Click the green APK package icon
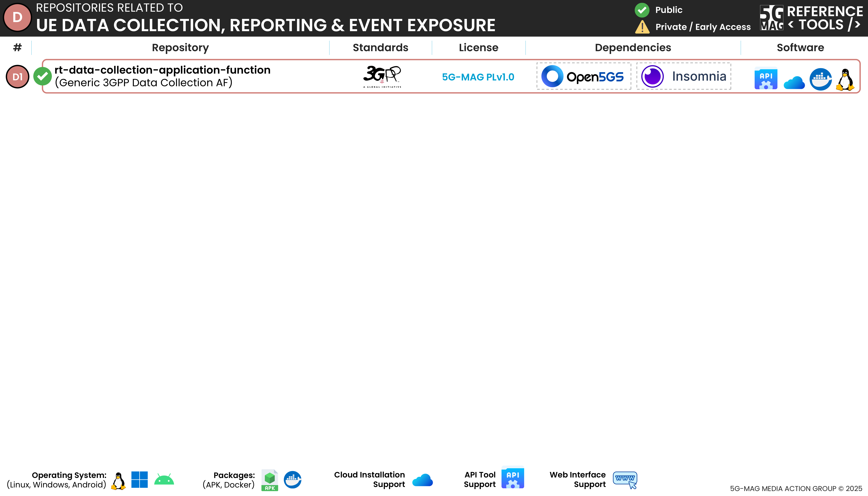This screenshot has height=496, width=868. [x=270, y=480]
